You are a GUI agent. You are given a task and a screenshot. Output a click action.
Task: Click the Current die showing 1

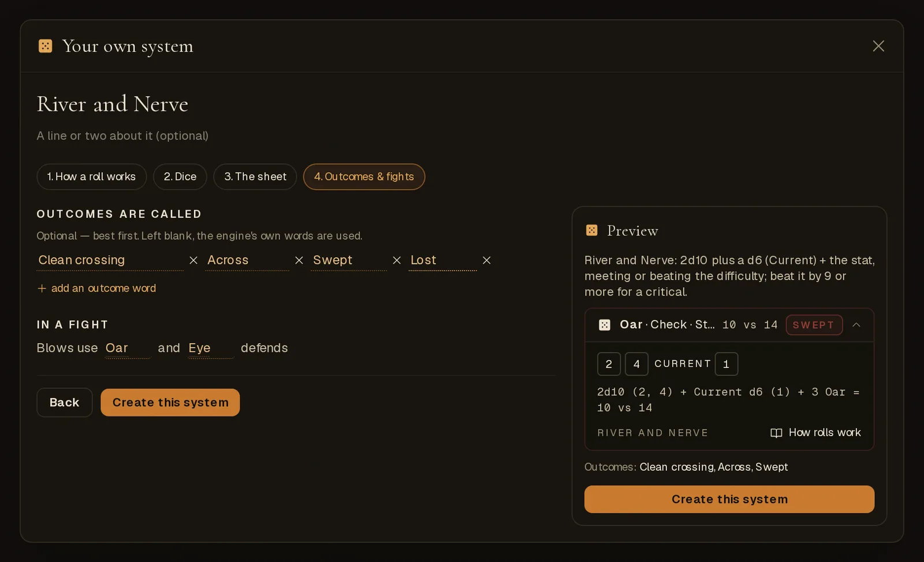pos(726,364)
